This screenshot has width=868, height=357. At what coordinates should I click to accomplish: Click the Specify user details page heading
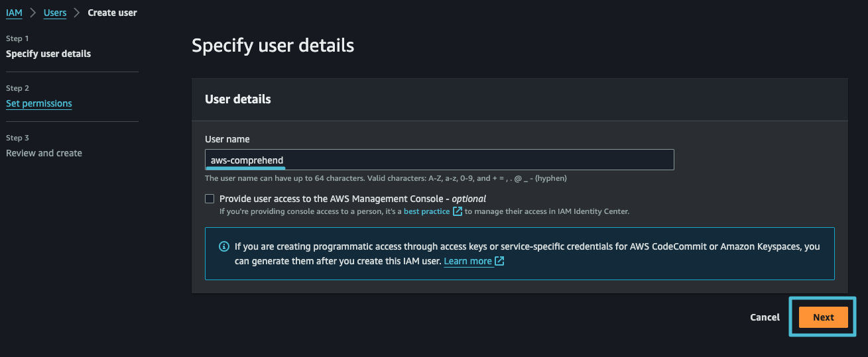coord(273,45)
